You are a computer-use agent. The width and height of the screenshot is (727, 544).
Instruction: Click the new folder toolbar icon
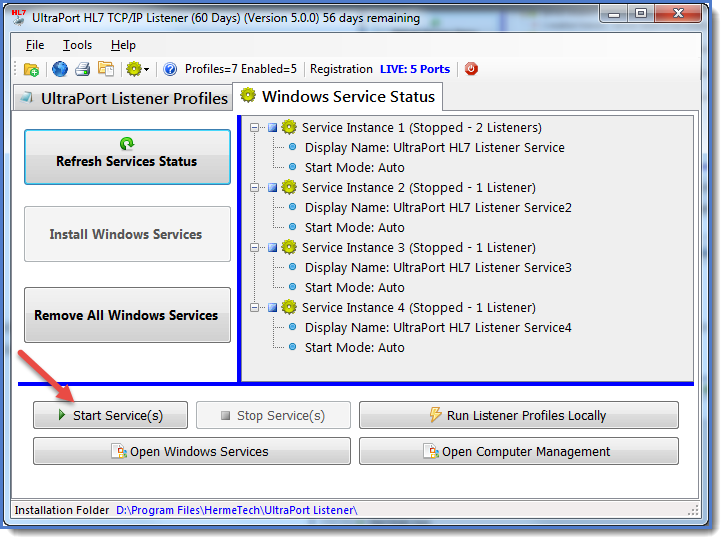point(31,70)
